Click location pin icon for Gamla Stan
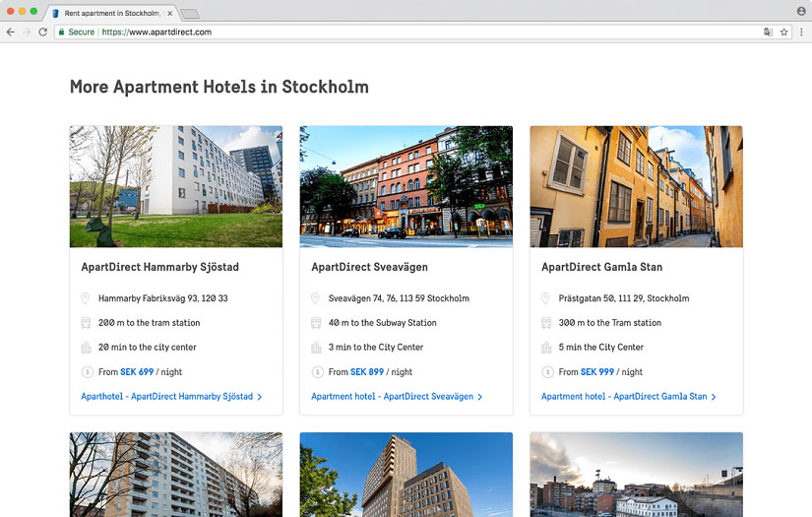 (x=545, y=298)
